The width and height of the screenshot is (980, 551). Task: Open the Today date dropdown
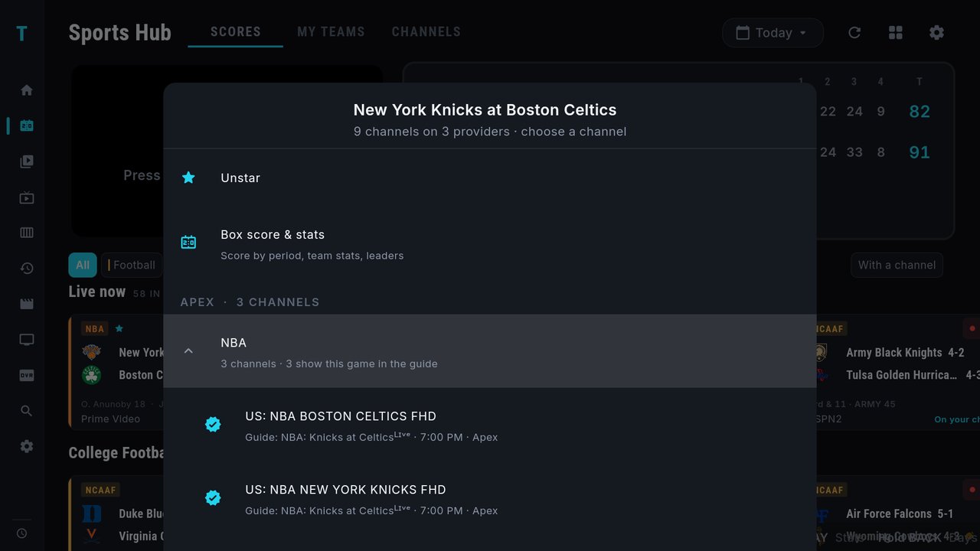pyautogui.click(x=773, y=33)
